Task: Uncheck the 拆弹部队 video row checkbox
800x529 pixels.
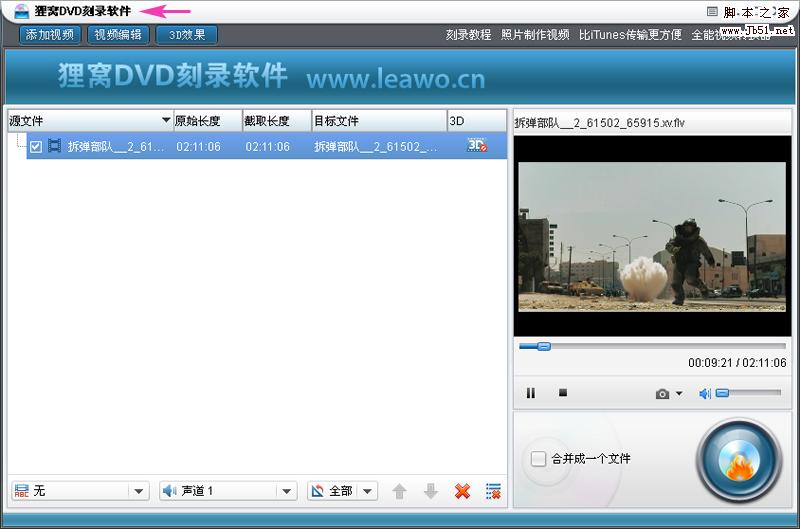Action: 36,147
